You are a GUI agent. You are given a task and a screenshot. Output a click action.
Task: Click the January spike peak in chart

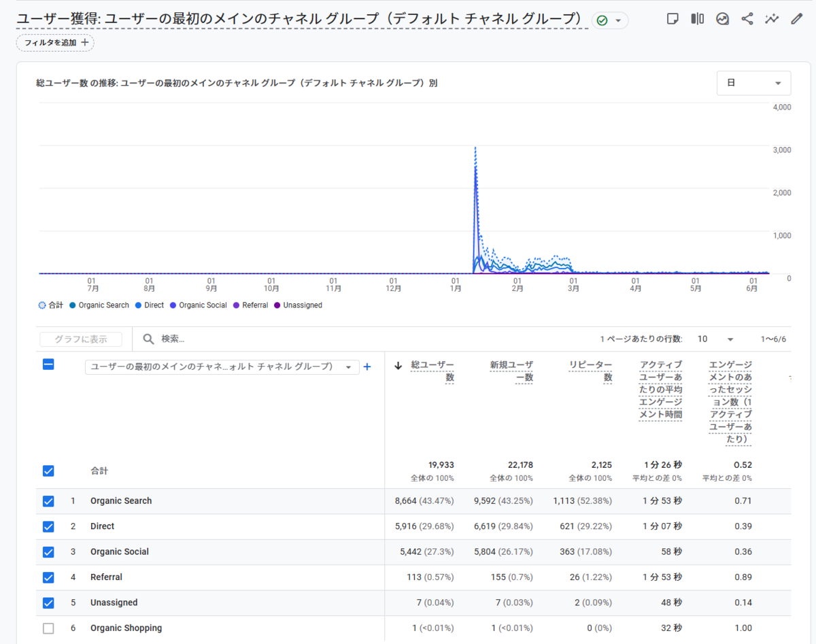tap(475, 148)
